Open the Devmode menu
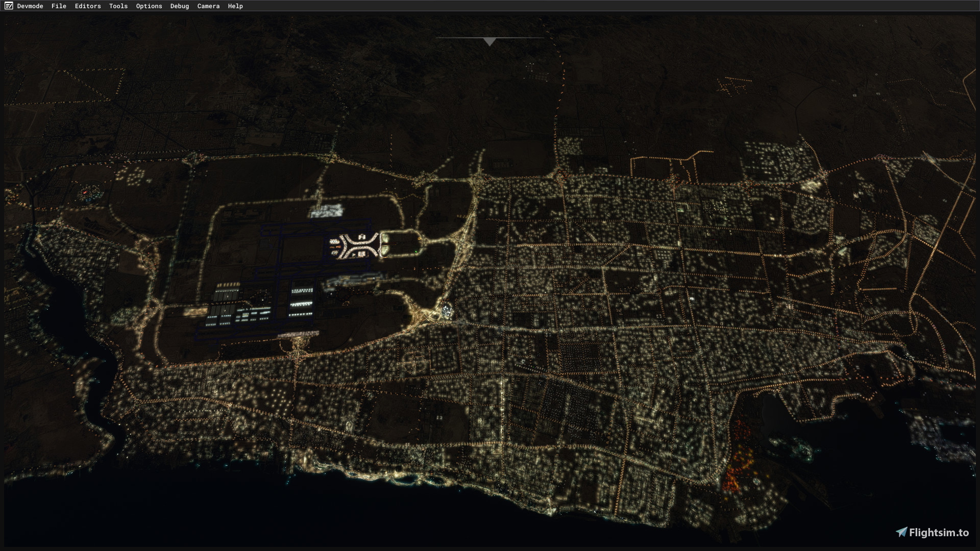 click(30, 6)
